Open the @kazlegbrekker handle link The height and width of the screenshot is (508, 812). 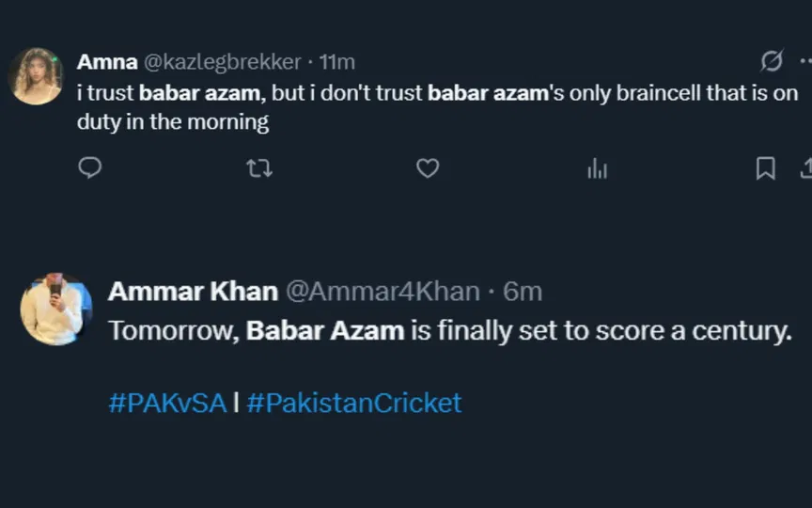tap(222, 62)
